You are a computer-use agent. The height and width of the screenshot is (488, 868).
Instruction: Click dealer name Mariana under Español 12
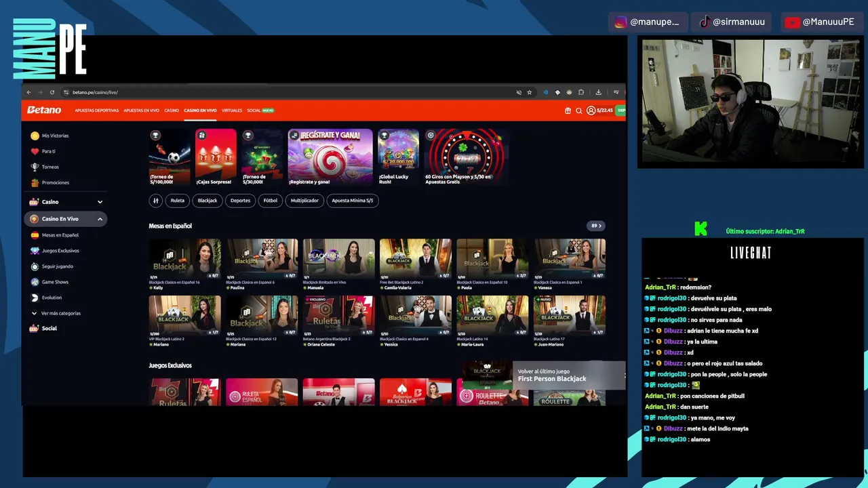237,344
